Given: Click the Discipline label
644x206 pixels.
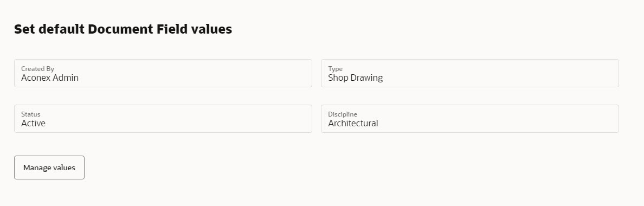Looking at the screenshot, I should [x=343, y=114].
